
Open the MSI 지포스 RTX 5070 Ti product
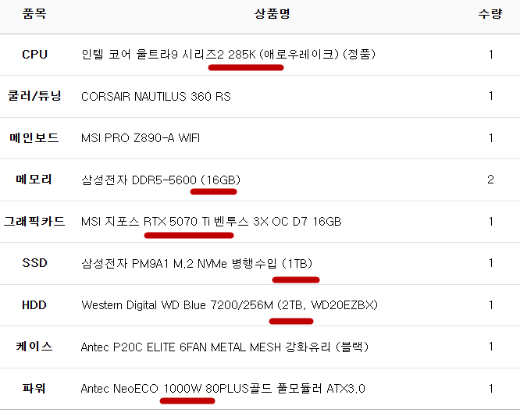click(211, 222)
